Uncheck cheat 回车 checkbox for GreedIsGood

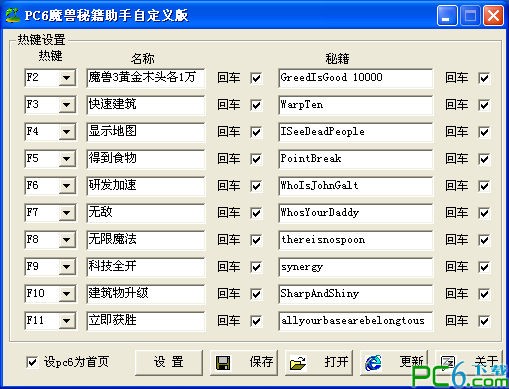tap(484, 78)
